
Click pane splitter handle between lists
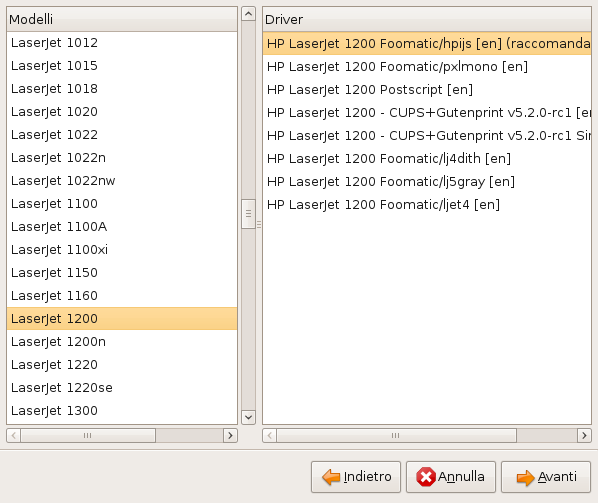[259, 225]
